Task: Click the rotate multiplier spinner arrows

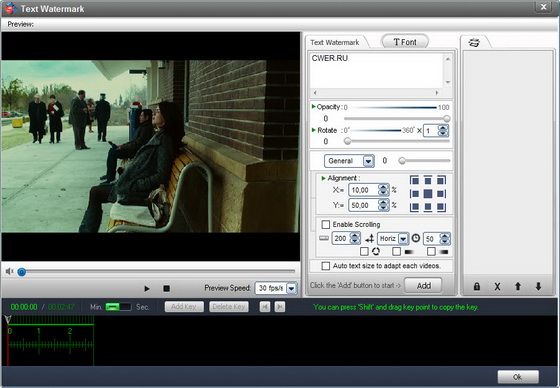Action: pos(443,130)
